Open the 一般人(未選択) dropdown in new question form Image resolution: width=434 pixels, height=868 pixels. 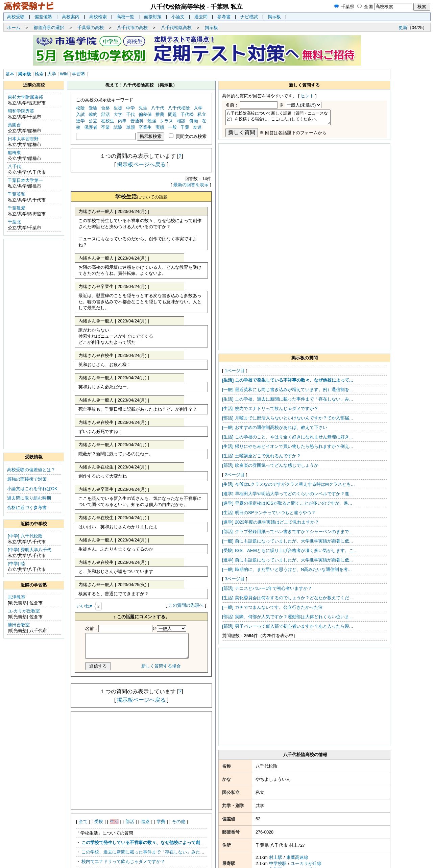[x=303, y=105]
